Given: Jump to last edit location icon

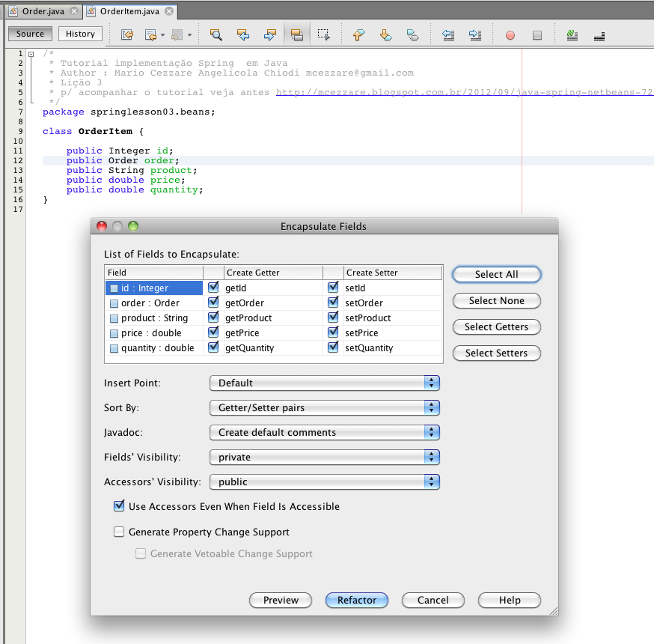Looking at the screenshot, I should tap(127, 34).
